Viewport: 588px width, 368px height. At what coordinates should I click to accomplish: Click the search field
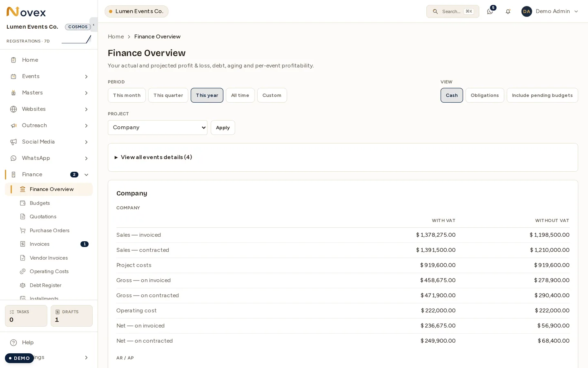[452, 11]
